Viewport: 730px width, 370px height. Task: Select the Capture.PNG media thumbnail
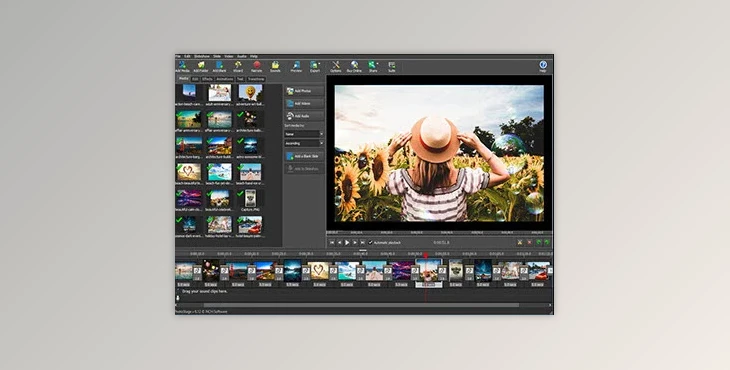coord(250,198)
